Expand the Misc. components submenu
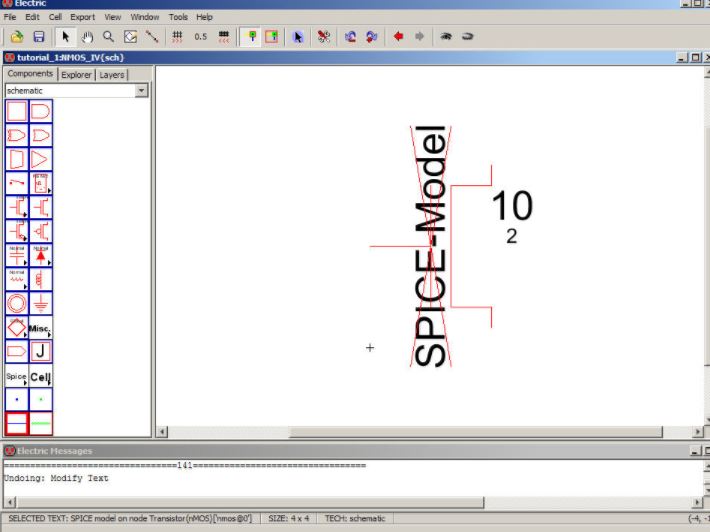The width and height of the screenshot is (710, 532). pos(41,327)
